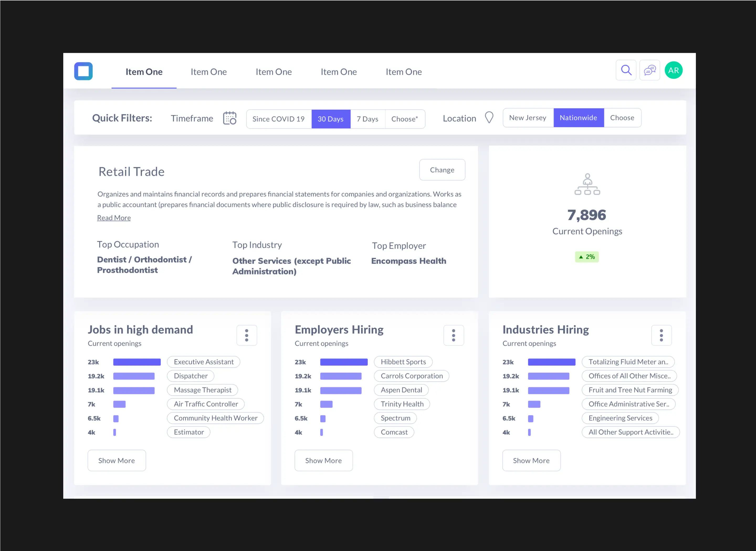This screenshot has width=756, height=551.
Task: Click the Change button for Retail Trade
Action: point(442,170)
